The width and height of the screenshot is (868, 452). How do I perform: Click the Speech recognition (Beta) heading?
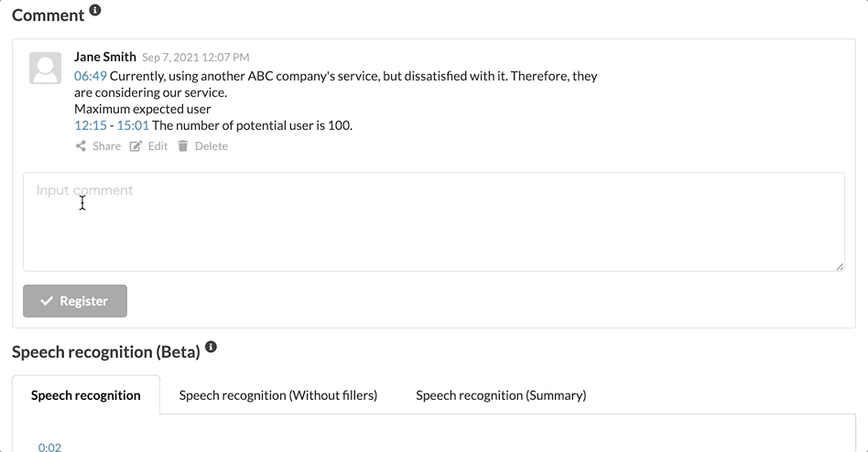coord(106,352)
